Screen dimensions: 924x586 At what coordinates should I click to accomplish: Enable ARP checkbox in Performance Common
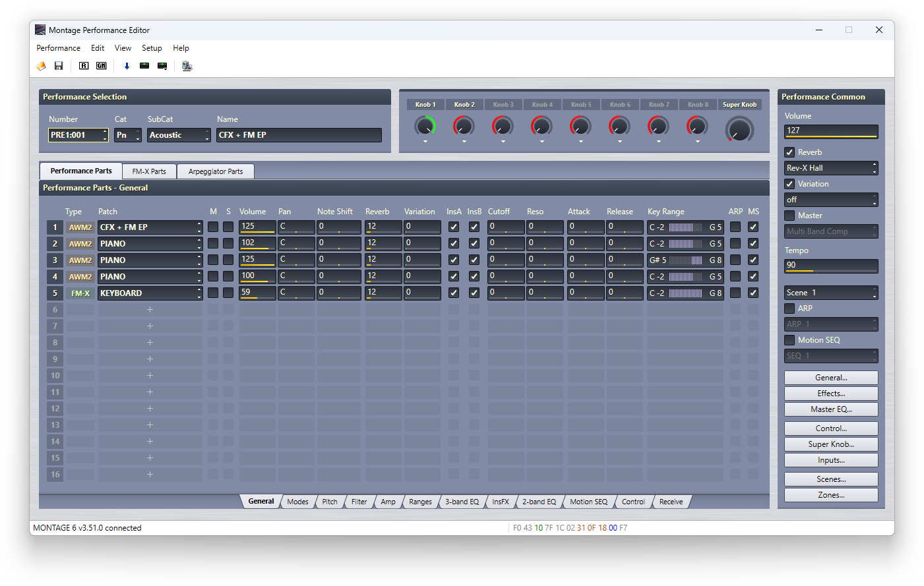(x=789, y=308)
